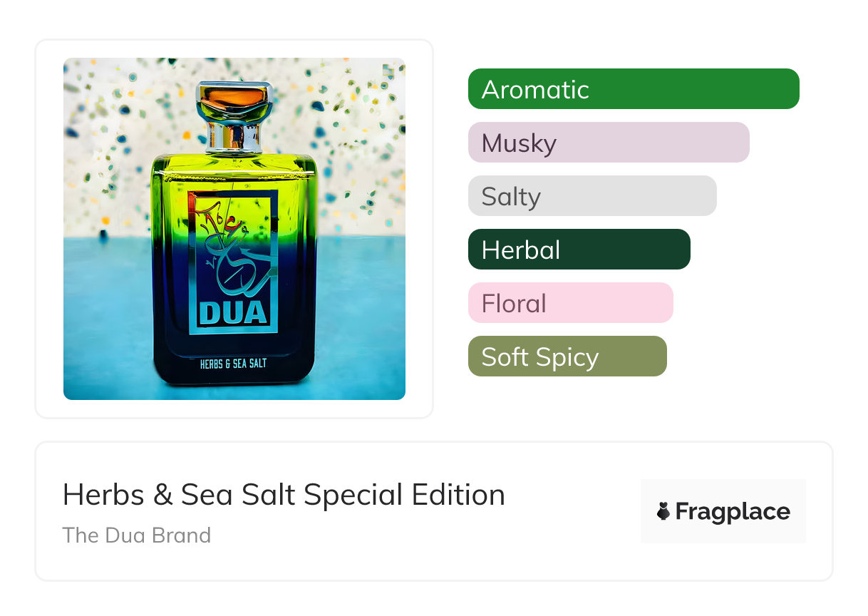Image resolution: width=868 pixels, height=616 pixels.
Task: Visit The Dua Brand link
Action: pyautogui.click(x=137, y=535)
